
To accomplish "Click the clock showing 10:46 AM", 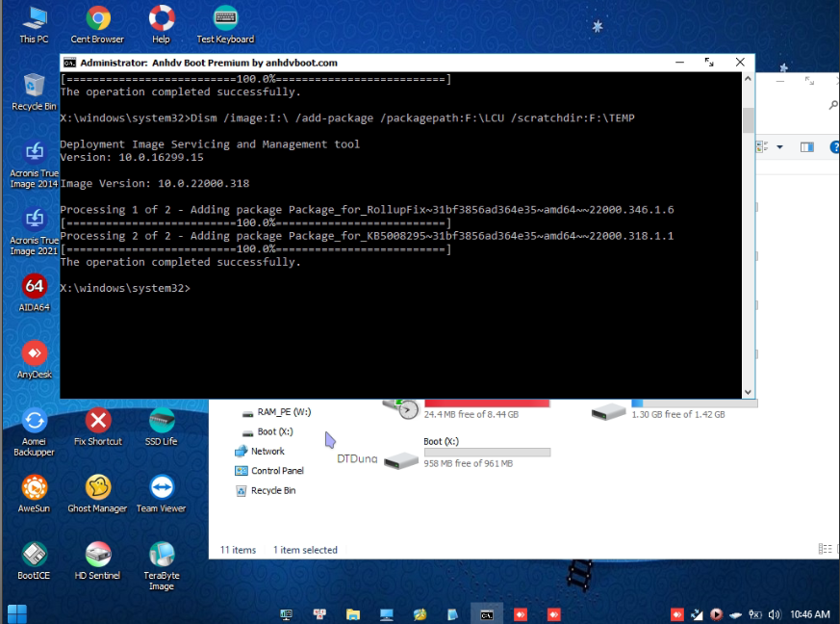I will [809, 614].
